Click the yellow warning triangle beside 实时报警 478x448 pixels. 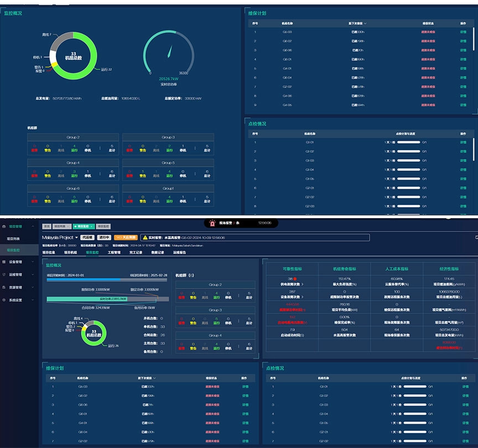click(144, 237)
